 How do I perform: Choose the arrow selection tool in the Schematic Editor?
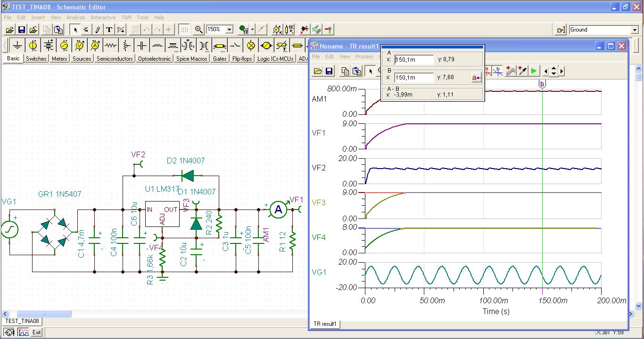(75, 30)
